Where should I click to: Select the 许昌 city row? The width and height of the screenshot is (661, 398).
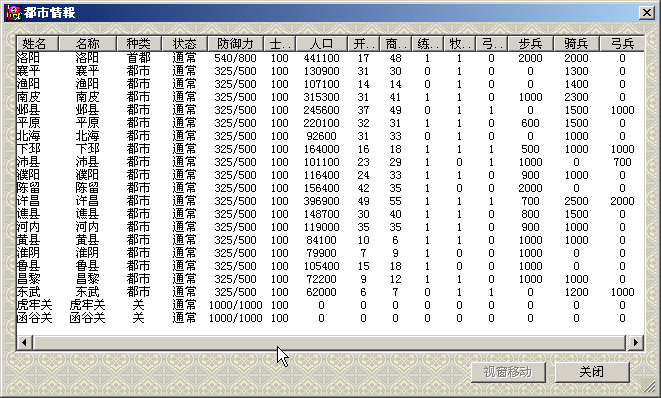(x=330, y=201)
